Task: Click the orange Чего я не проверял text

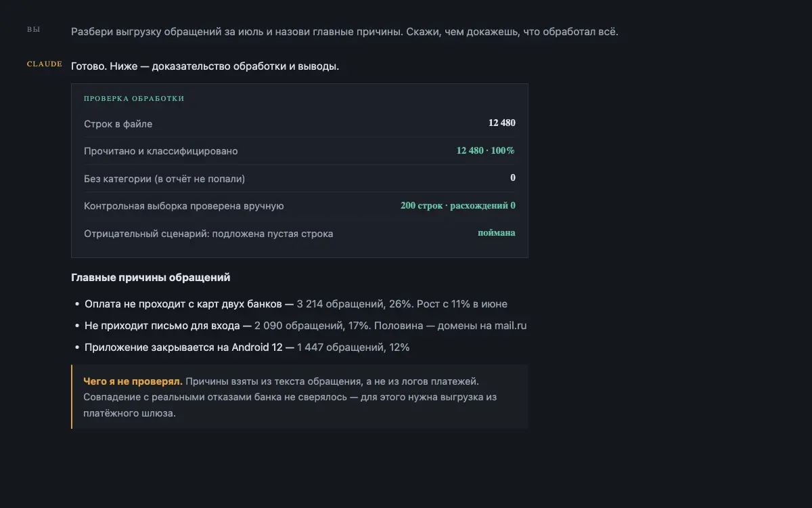Action: pyautogui.click(x=133, y=381)
